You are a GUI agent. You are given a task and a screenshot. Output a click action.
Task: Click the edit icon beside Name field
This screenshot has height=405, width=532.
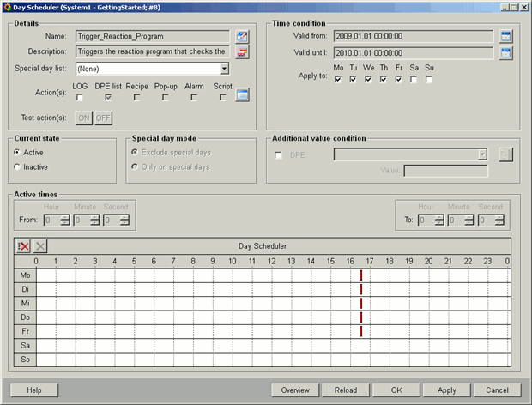pyautogui.click(x=242, y=37)
